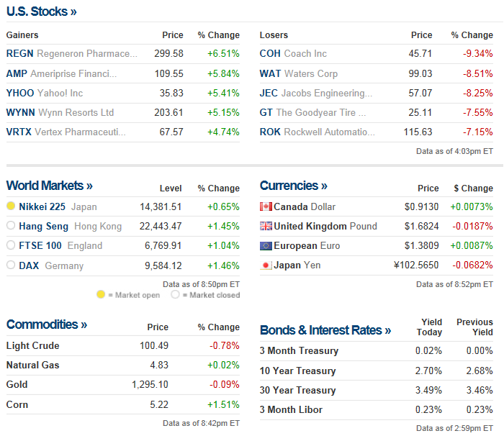Click the Japan flag icon
The image size is (504, 436).
click(x=266, y=265)
